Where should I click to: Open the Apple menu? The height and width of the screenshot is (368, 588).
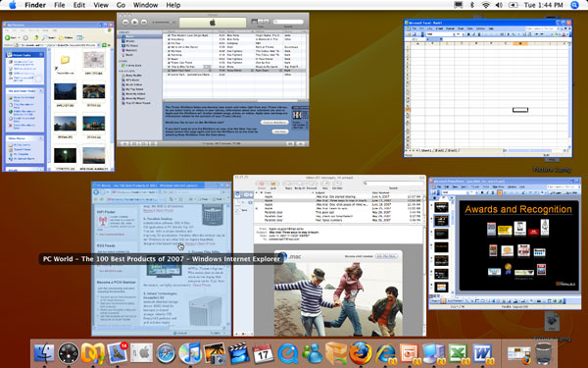[13, 5]
